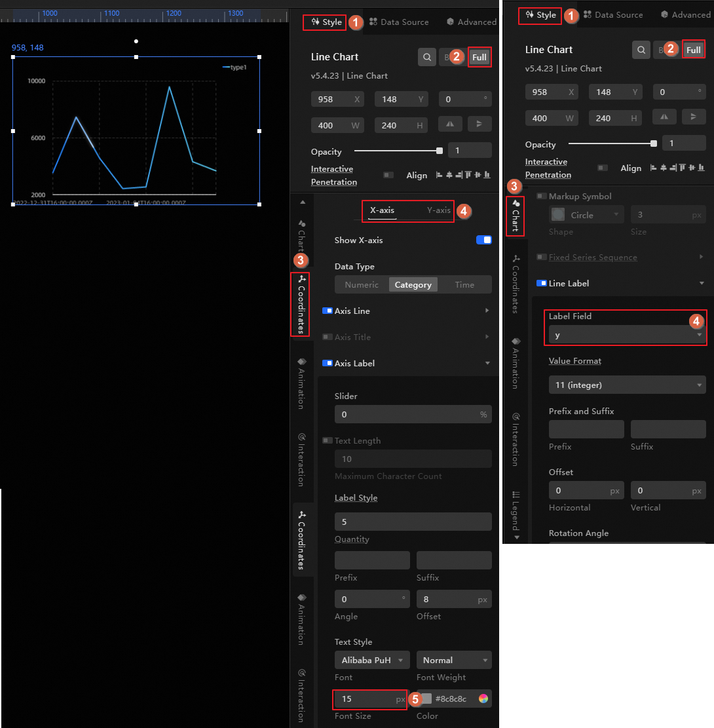This screenshot has width=714, height=728.
Task: Switch to the Y-axis tab
Action: (439, 210)
